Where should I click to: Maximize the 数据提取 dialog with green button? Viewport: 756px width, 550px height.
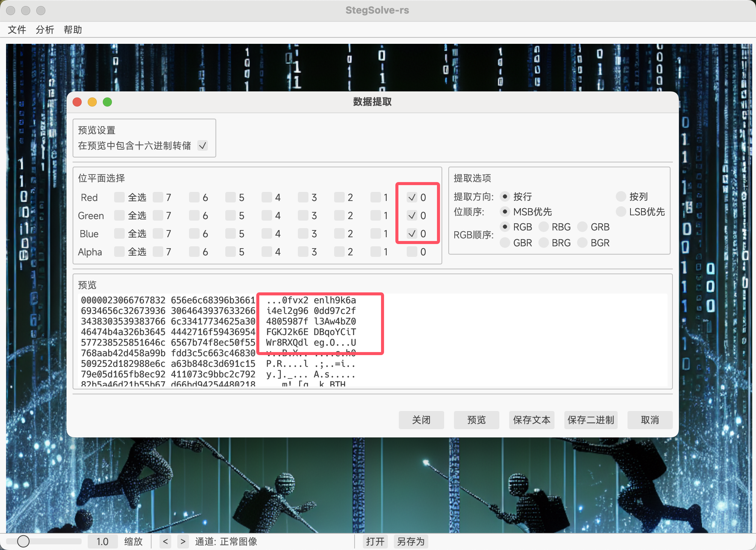click(x=107, y=102)
